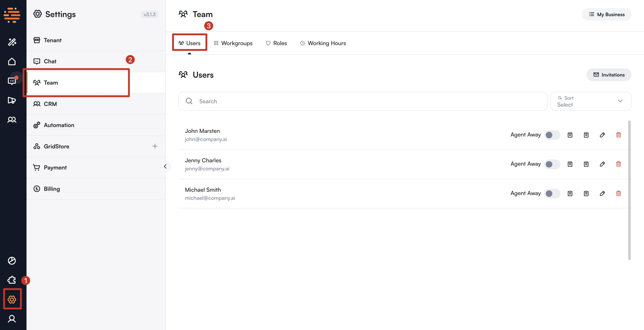Click the first clipboard icon for Jenny Charles
The height and width of the screenshot is (330, 644).
(570, 164)
